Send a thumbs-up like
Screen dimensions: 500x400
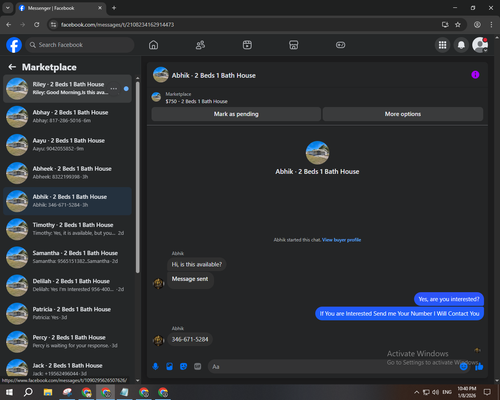tap(479, 367)
